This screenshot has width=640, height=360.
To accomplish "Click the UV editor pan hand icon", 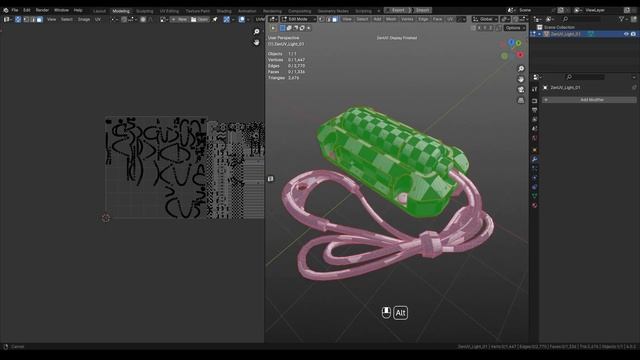I will click(256, 42).
